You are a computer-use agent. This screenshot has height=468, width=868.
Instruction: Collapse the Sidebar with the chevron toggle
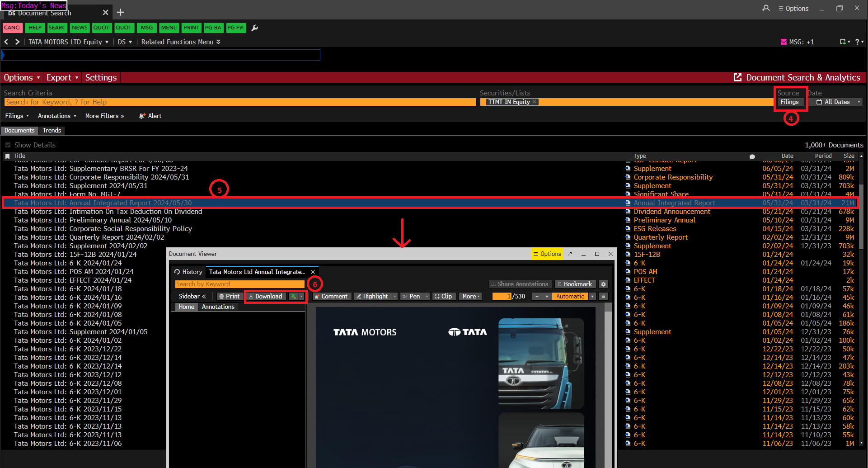204,296
